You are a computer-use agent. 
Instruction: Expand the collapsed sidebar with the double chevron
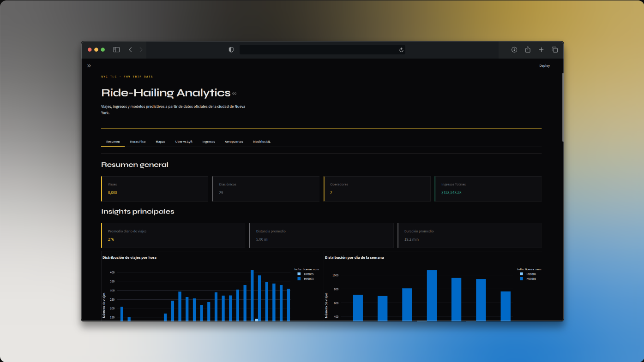pyautogui.click(x=89, y=65)
